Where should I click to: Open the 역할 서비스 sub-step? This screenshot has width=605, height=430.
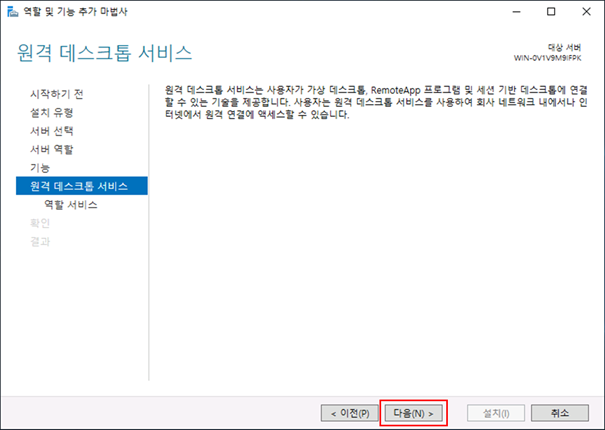71,205
